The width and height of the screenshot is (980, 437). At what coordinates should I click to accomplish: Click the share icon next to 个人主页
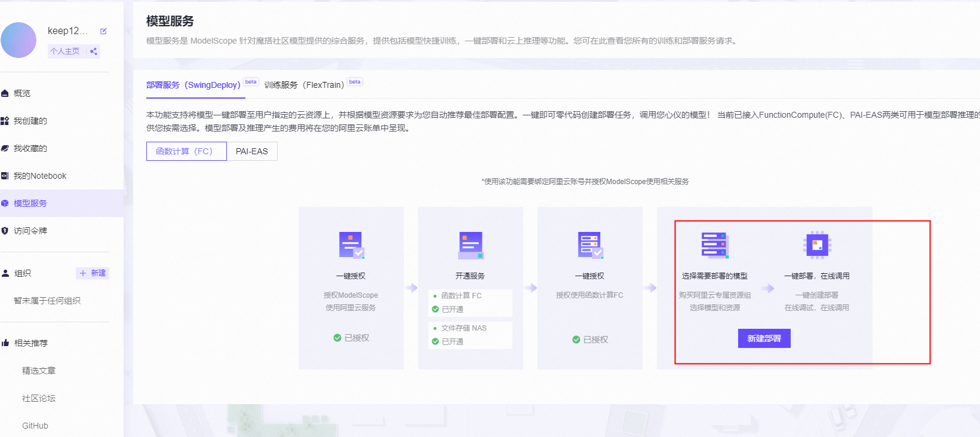[x=94, y=51]
